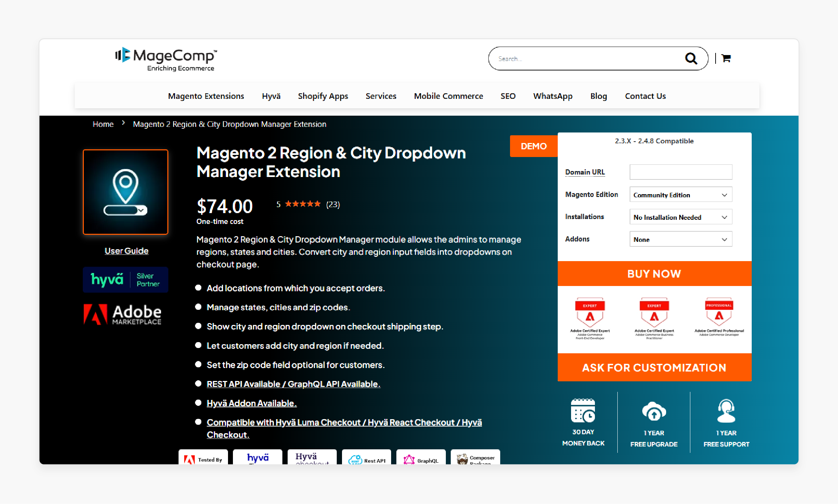Click the 2.3.X - 2.4.8 Compatible text
Screen dimensions: 838x504
coord(654,141)
